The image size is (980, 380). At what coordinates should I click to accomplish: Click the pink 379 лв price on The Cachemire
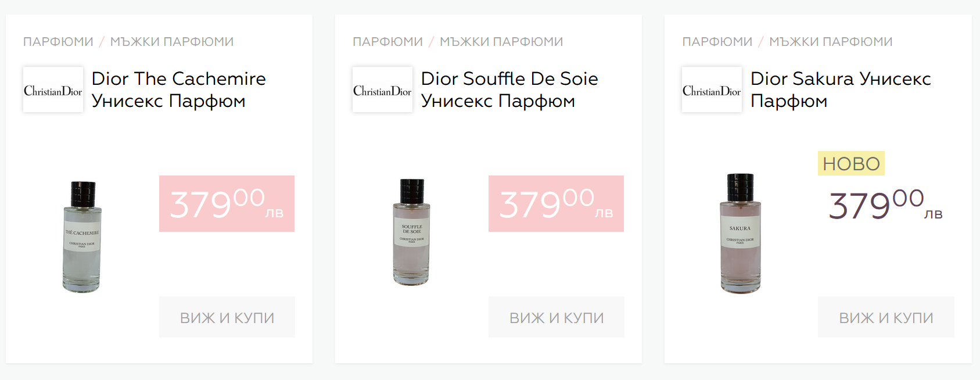click(227, 204)
